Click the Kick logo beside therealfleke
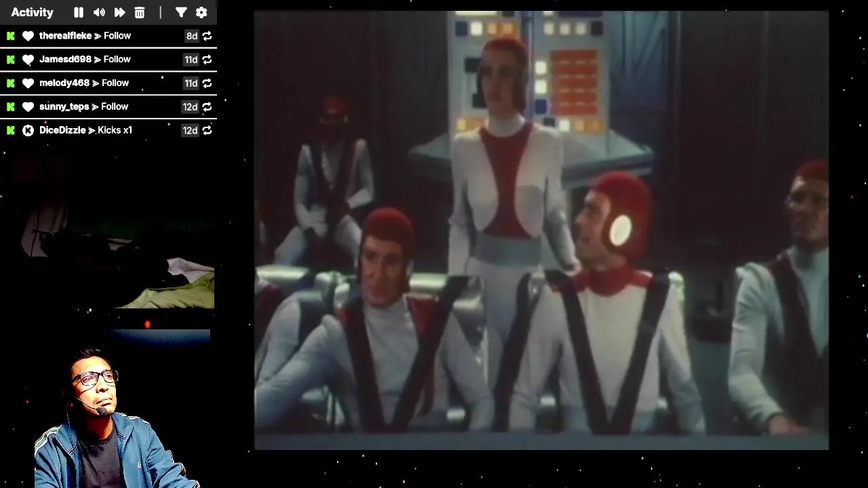 click(11, 36)
